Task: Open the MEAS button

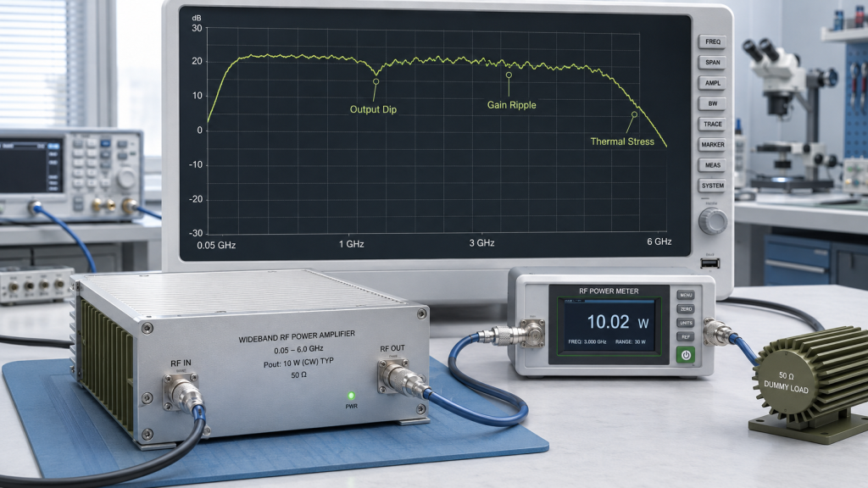Action: (712, 165)
